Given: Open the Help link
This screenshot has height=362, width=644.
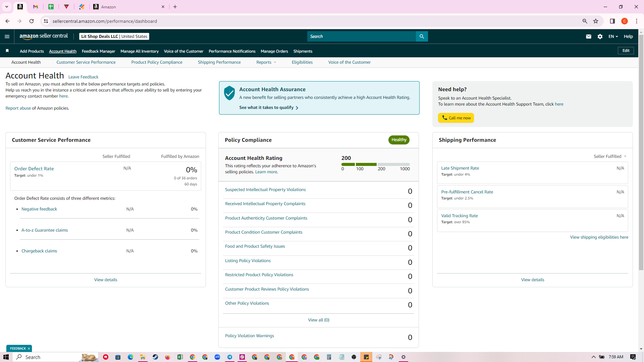Looking at the screenshot, I should tap(628, 37).
